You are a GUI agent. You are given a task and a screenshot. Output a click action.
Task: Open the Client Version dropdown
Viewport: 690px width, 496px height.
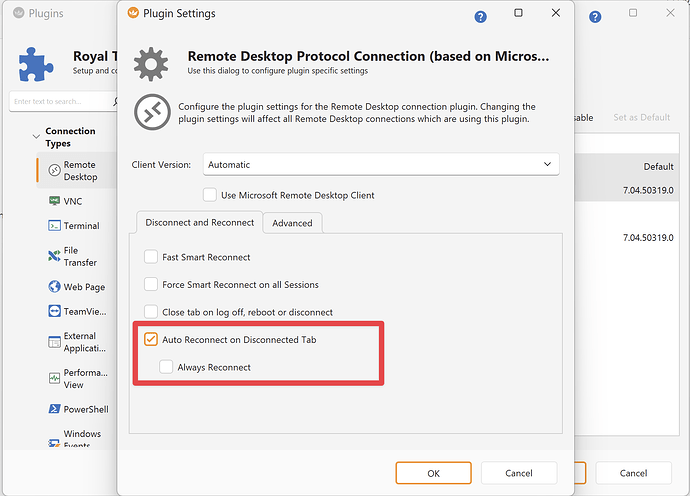(x=381, y=164)
